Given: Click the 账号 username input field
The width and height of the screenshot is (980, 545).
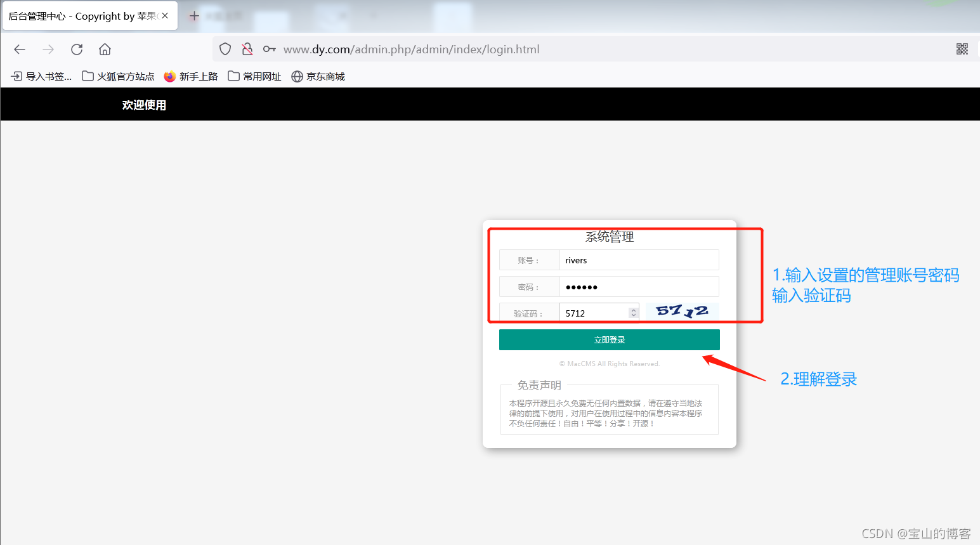Looking at the screenshot, I should [x=638, y=260].
